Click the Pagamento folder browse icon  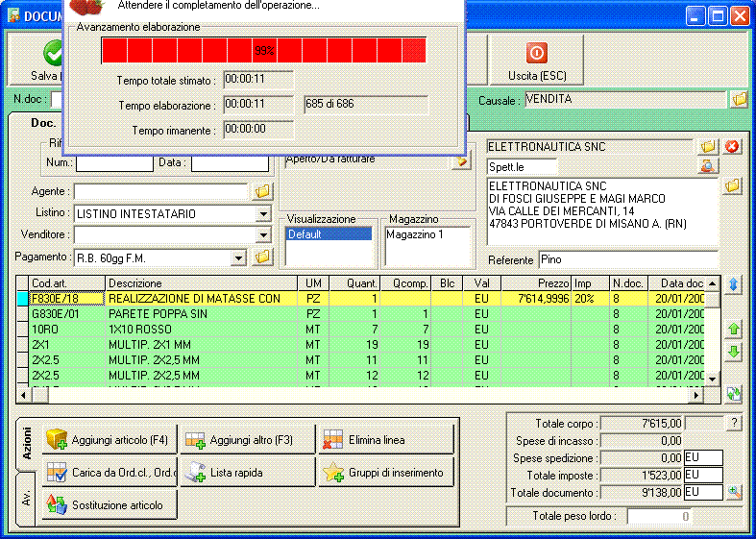click(263, 257)
